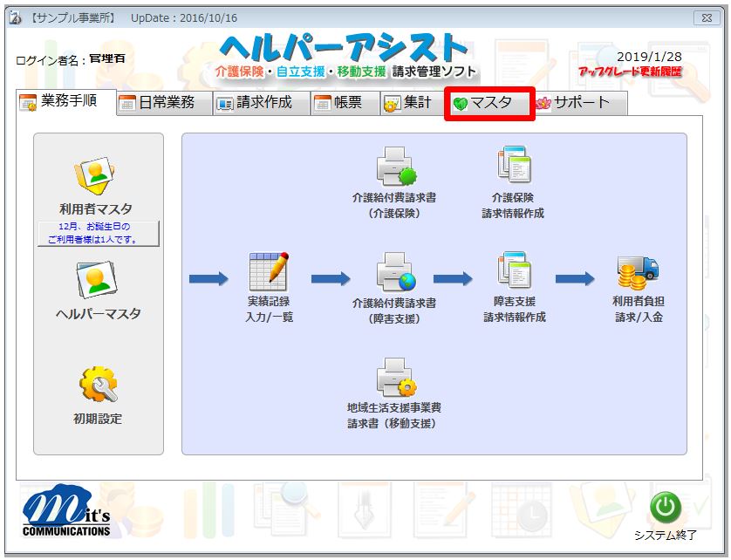Click the アップグレード更新履歴 link
731x560 pixels.
pos(630,72)
